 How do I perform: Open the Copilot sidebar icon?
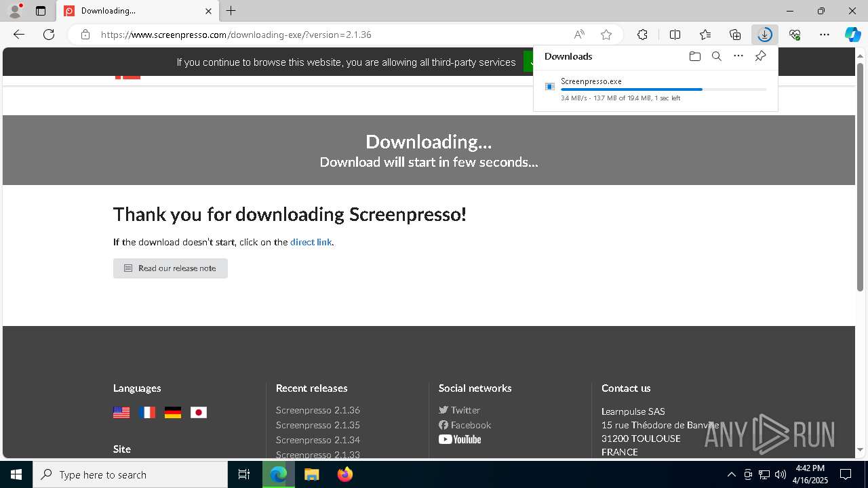point(852,35)
